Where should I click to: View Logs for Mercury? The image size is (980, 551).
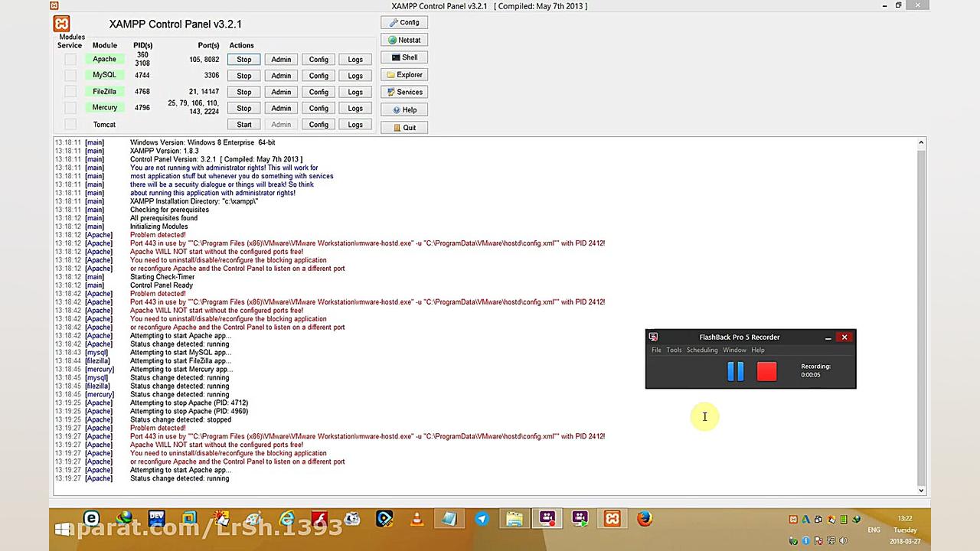click(355, 108)
